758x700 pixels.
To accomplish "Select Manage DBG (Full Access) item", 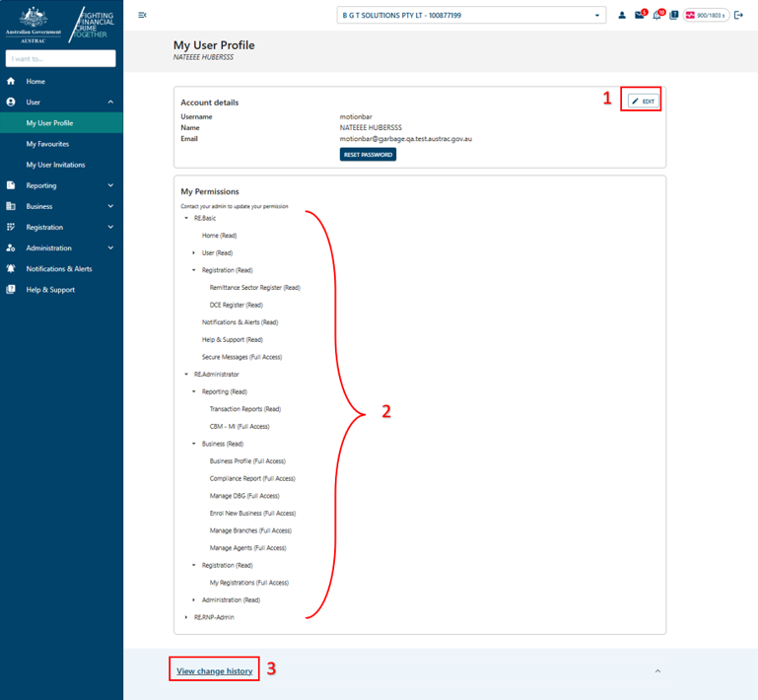I will pyautogui.click(x=244, y=496).
